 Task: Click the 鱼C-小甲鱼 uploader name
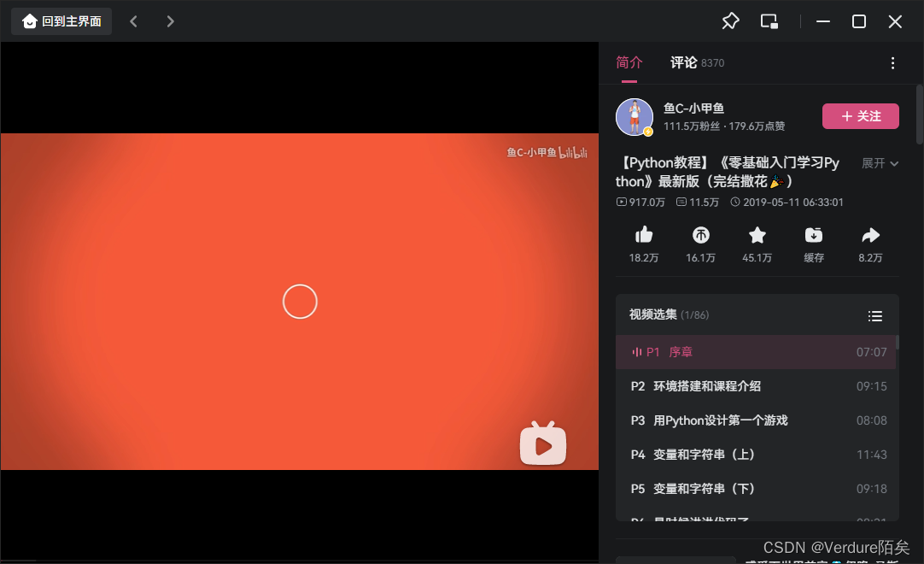(x=693, y=108)
